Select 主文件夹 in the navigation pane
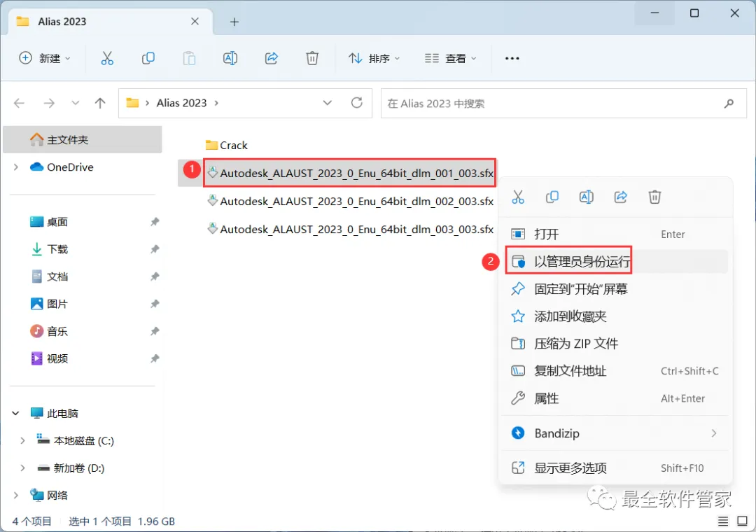 coord(83,139)
